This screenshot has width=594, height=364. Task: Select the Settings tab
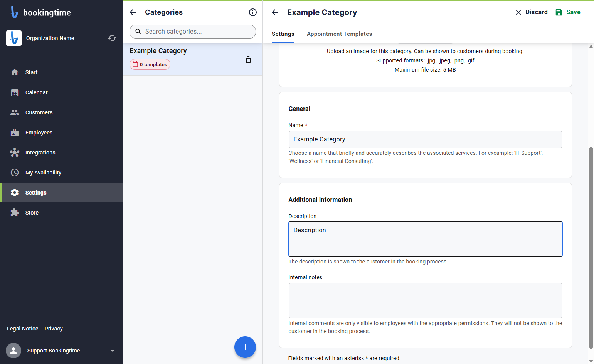[x=283, y=34]
